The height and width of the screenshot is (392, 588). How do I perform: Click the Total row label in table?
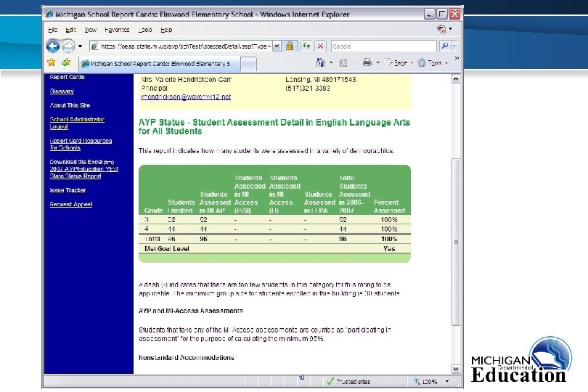pyautogui.click(x=152, y=239)
